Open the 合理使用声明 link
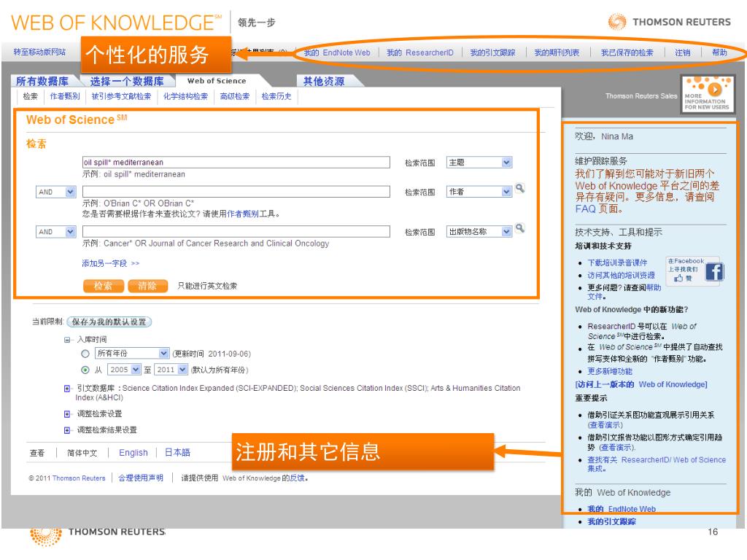The width and height of the screenshot is (747, 560). coord(141,478)
